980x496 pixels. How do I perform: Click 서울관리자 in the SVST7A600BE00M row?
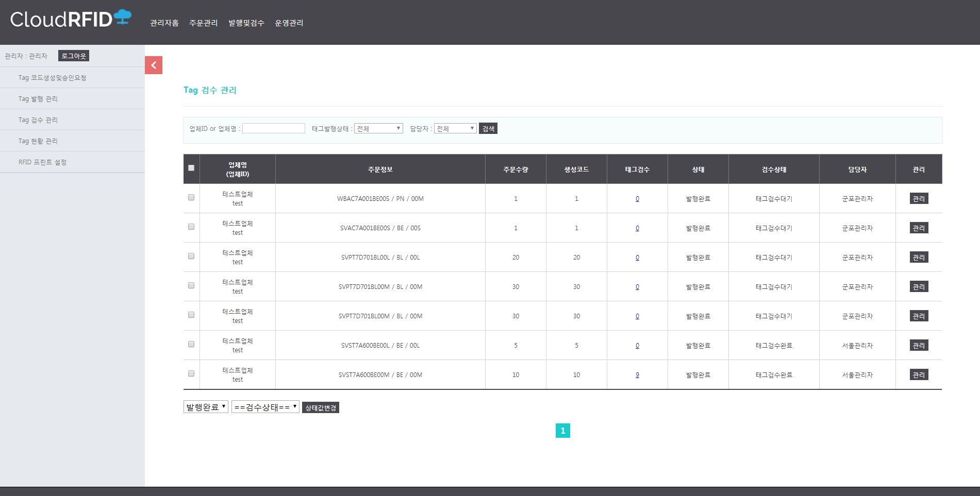tap(857, 375)
